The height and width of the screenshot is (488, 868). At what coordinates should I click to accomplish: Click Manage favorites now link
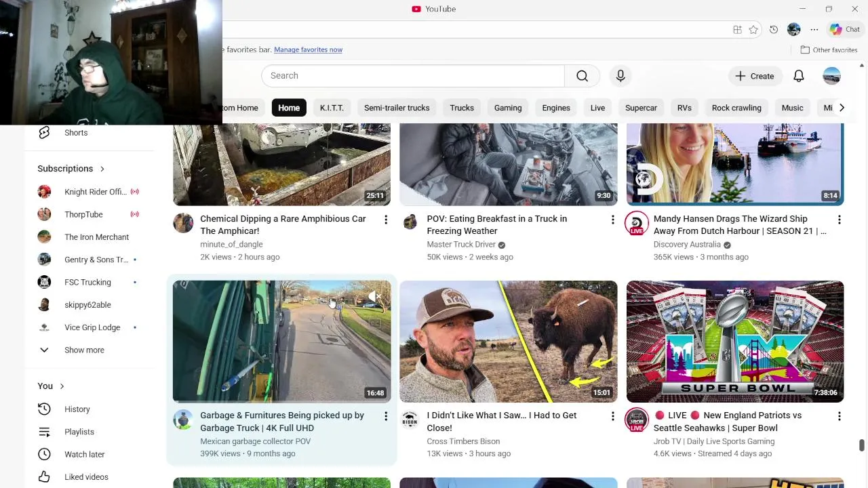308,49
